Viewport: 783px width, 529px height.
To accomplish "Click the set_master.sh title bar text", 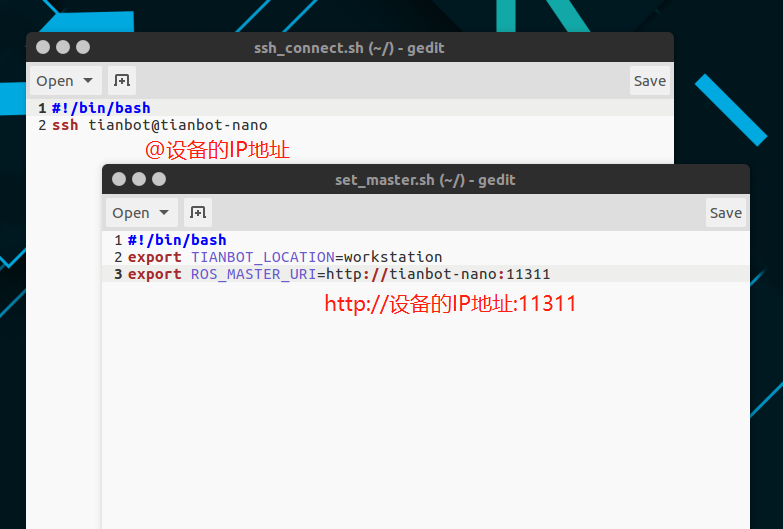I will [425, 180].
